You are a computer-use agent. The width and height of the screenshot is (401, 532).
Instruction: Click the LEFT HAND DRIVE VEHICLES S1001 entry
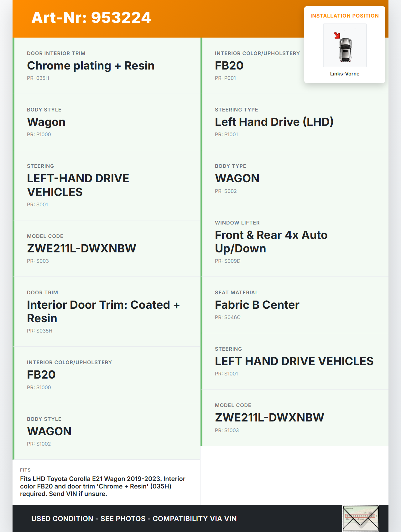(294, 361)
